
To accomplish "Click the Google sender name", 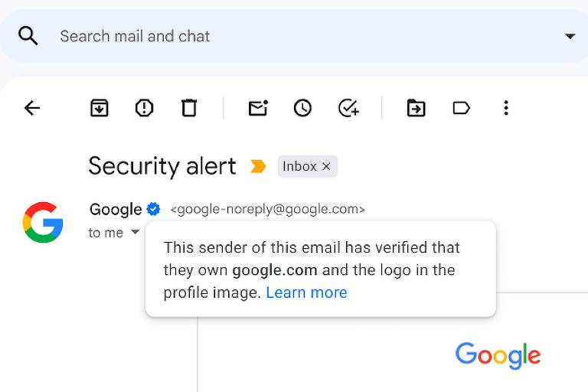I will (116, 210).
